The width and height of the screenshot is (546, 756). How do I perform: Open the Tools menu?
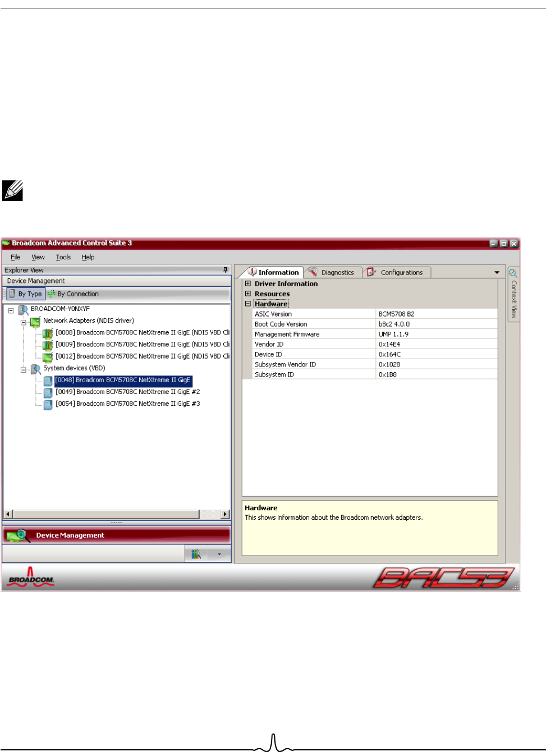tap(63, 257)
